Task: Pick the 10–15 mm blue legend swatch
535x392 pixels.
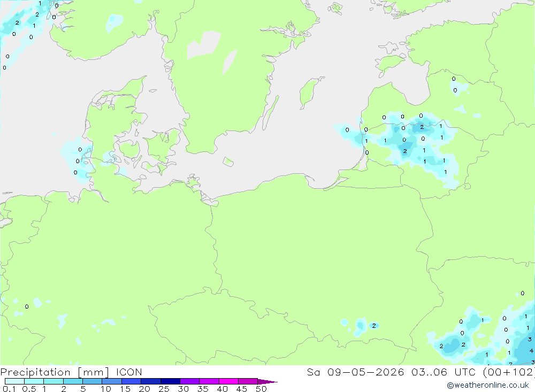Action: 112,381
